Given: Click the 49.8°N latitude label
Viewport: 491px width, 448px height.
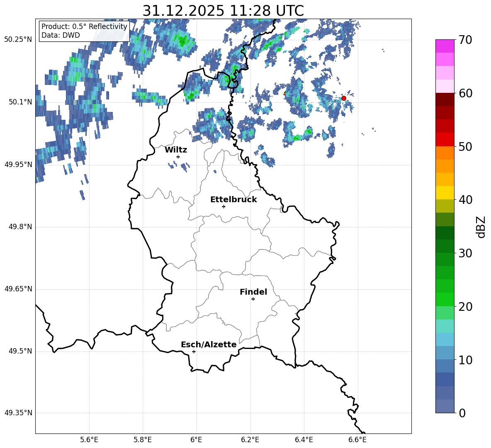Looking at the screenshot, I should [x=20, y=227].
